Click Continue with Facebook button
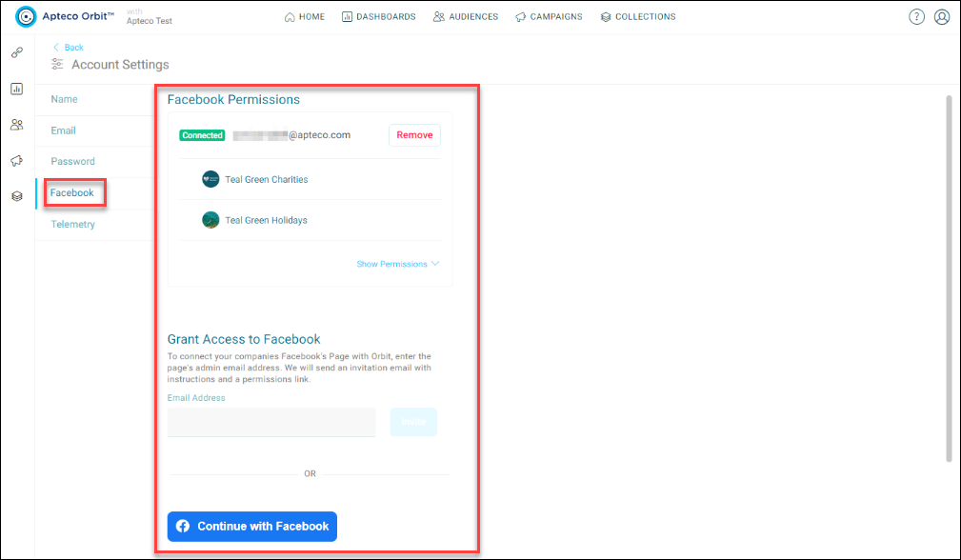Screen dimensions: 961x560 (x=251, y=527)
